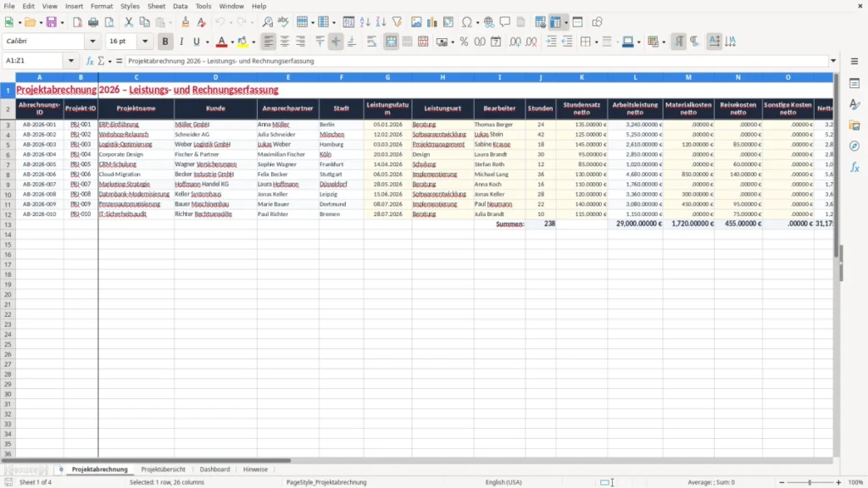This screenshot has width=868, height=488.
Task: Add a decimal place
Action: click(x=515, y=42)
